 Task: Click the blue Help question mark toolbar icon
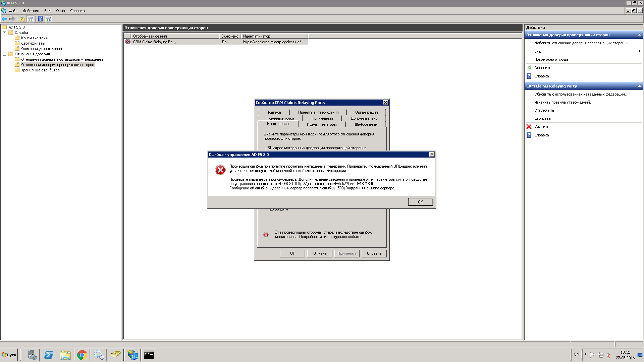coord(40,19)
